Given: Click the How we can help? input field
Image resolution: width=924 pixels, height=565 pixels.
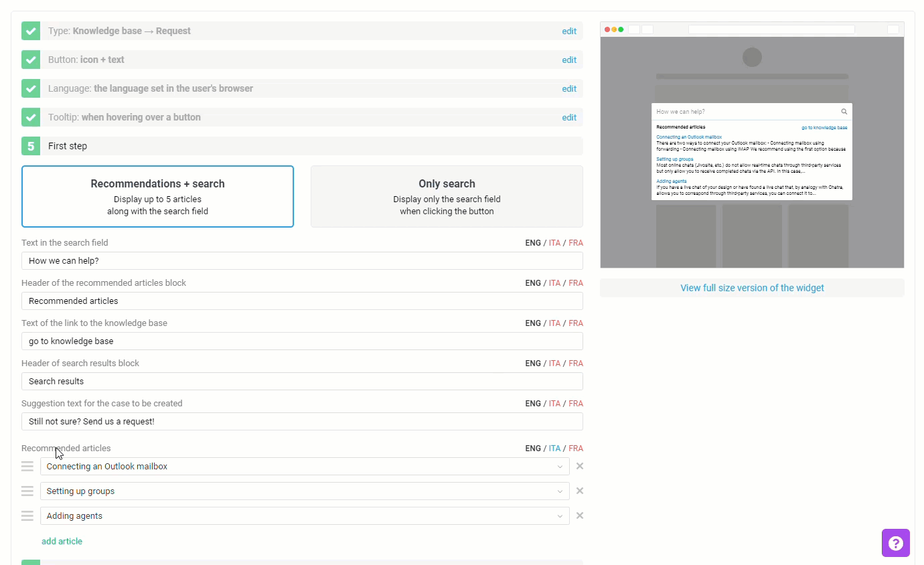Looking at the screenshot, I should coord(302,261).
